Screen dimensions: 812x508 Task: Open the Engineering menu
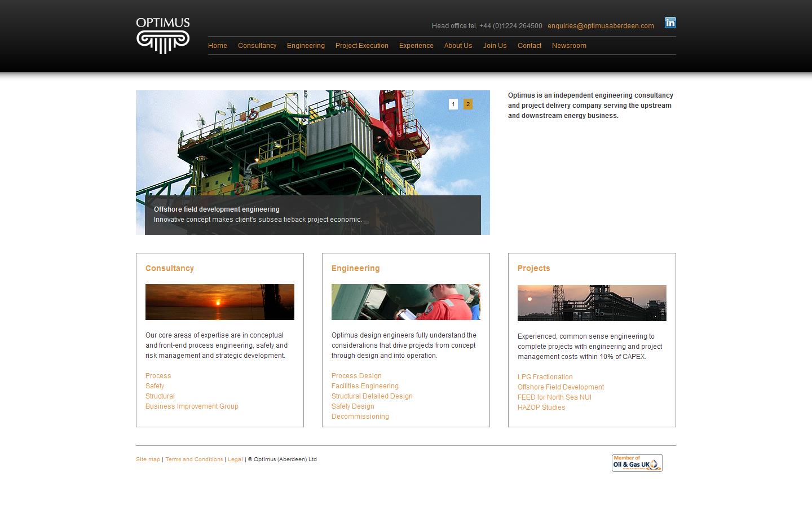[306, 46]
